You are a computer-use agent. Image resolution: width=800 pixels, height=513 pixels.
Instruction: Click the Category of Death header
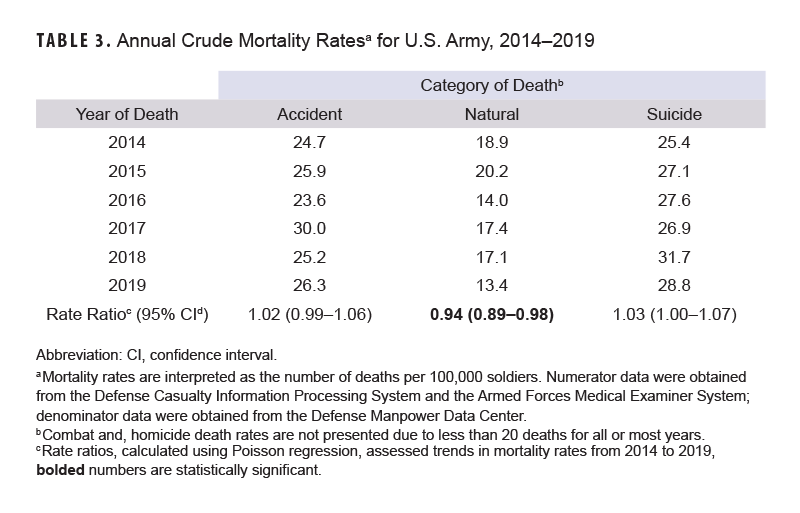click(492, 86)
